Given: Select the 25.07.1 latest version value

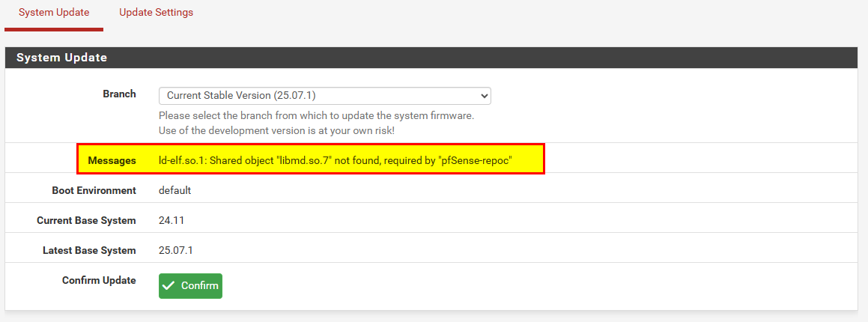Looking at the screenshot, I should [x=175, y=251].
